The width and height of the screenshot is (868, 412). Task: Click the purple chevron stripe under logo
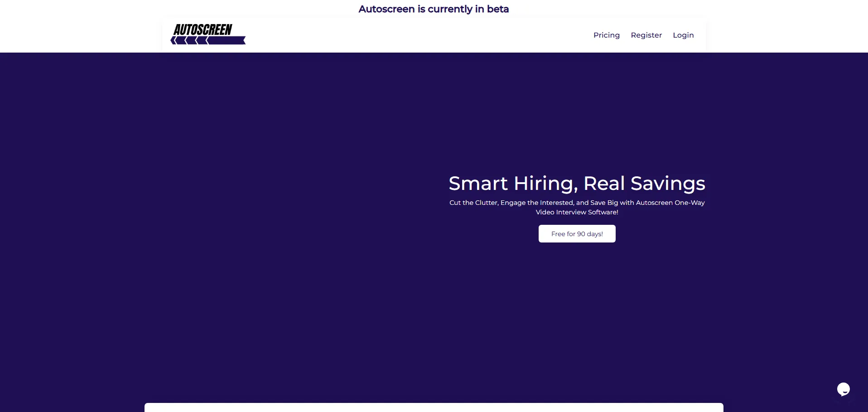point(227,41)
